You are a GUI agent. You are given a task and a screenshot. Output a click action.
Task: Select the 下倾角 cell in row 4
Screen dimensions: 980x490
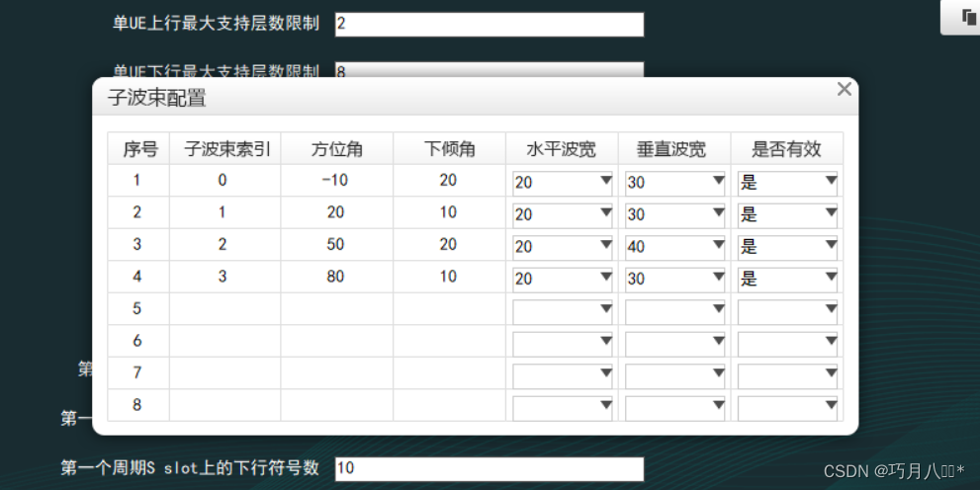[449, 277]
